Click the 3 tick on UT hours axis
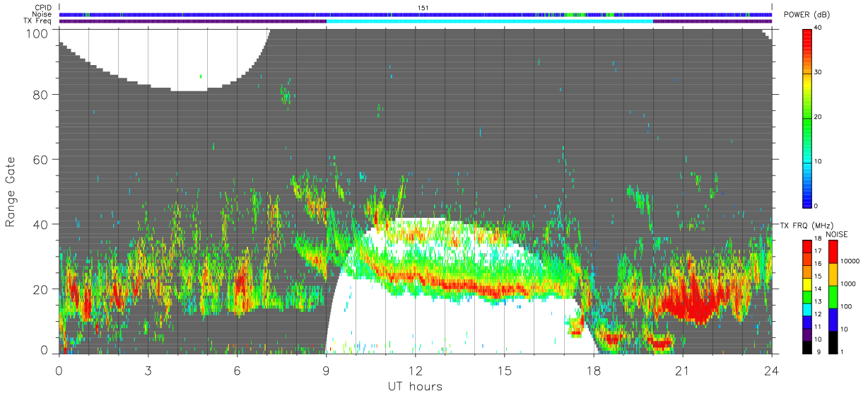The image size is (868, 401). 148,371
